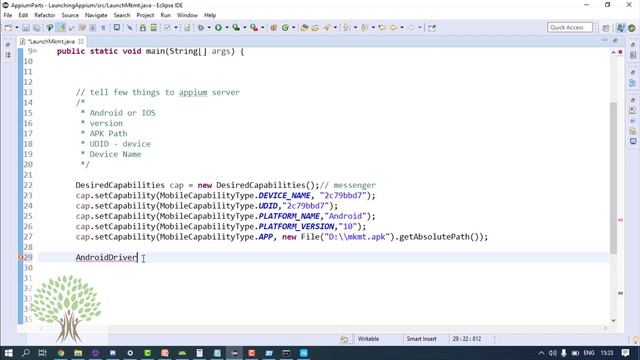Click the Forward navigation arrow
This screenshot has height=360, width=640.
coord(411,28)
